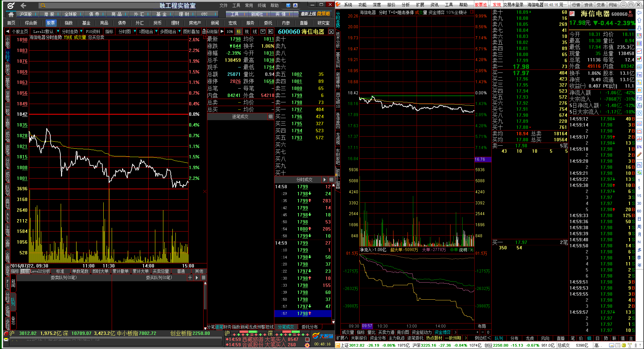Click the red P icon beside 海信电器
Image resolution: width=644 pixels, height=349 pixels.
click(572, 14)
